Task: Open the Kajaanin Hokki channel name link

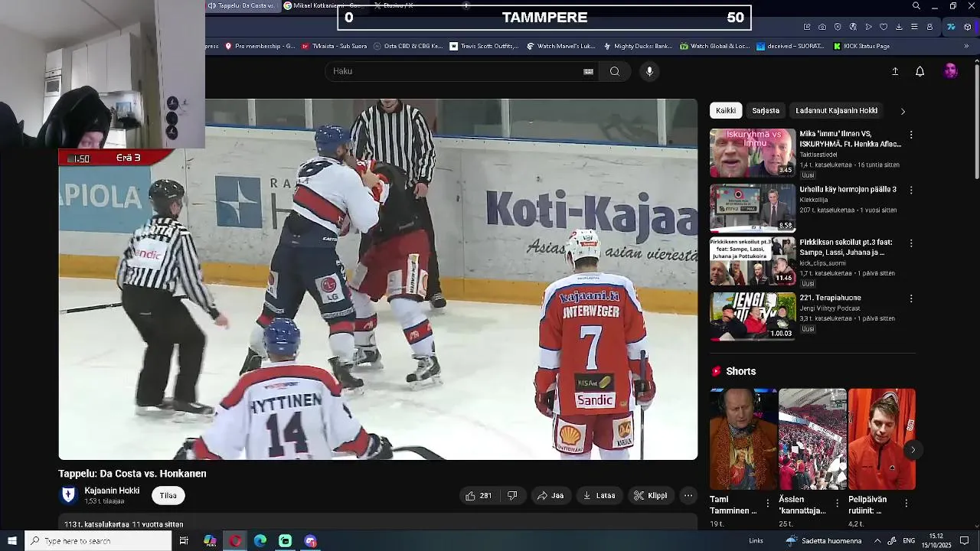Action: pyautogui.click(x=112, y=491)
